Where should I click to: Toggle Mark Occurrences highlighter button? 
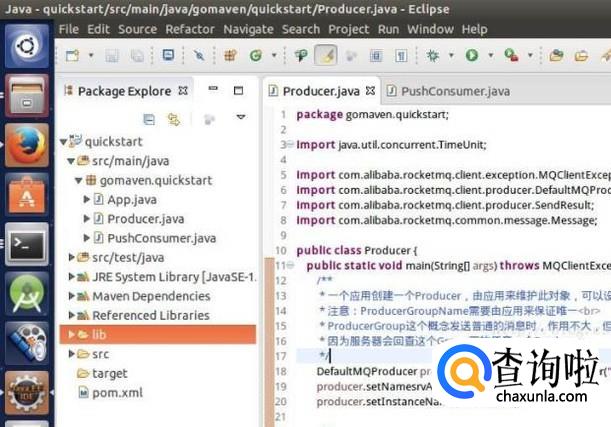coord(326,55)
